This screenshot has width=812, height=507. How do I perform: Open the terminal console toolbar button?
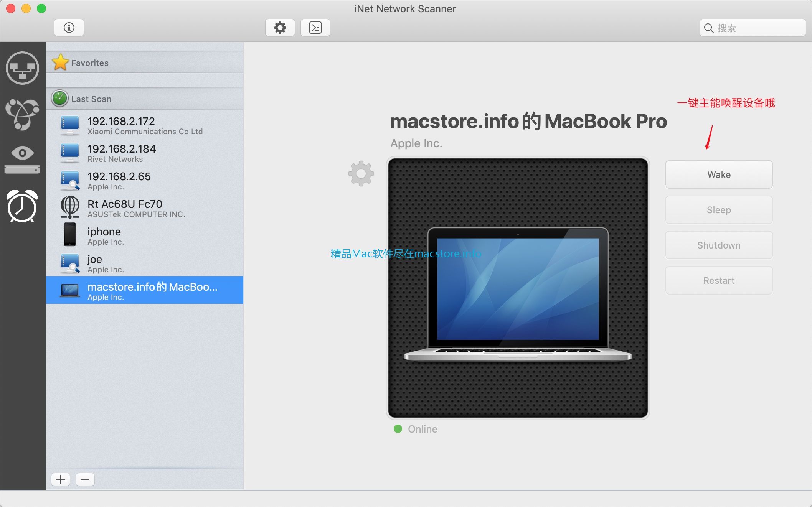[315, 28]
